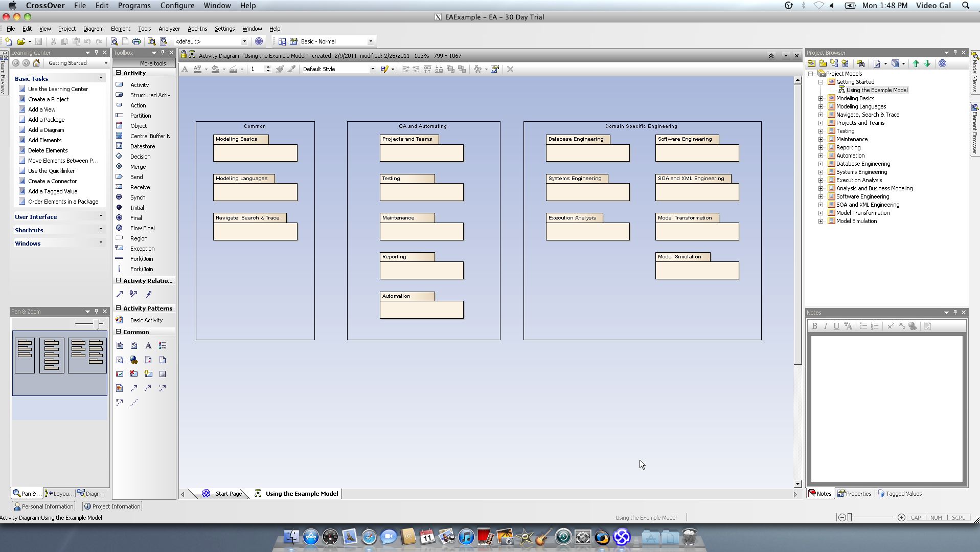980x552 pixels.
Task: Expand the Modeling Basics tree node
Action: pos(821,98)
